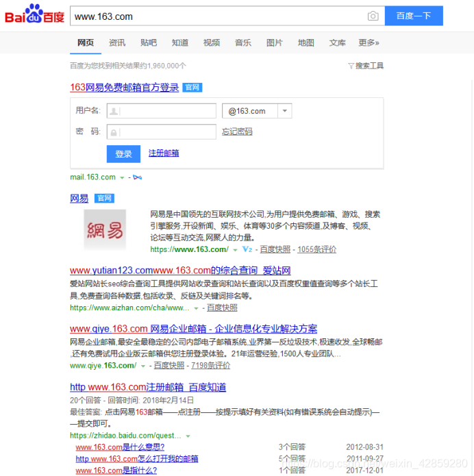This screenshot has height=476, width=474.
Task: Switch to the 视频 tab
Action: click(212, 42)
